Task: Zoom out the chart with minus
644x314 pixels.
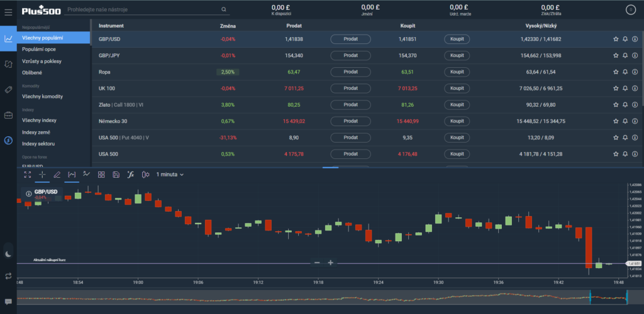Action: [317, 263]
